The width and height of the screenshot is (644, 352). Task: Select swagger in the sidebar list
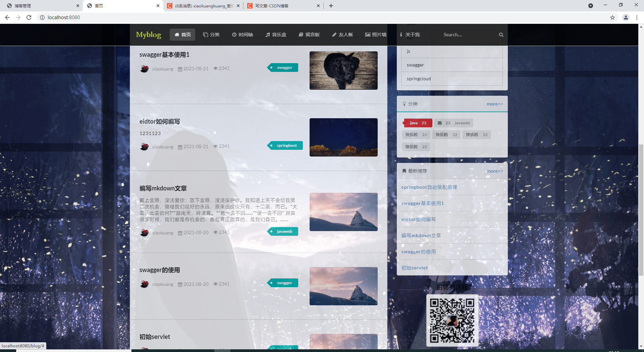(x=452, y=65)
